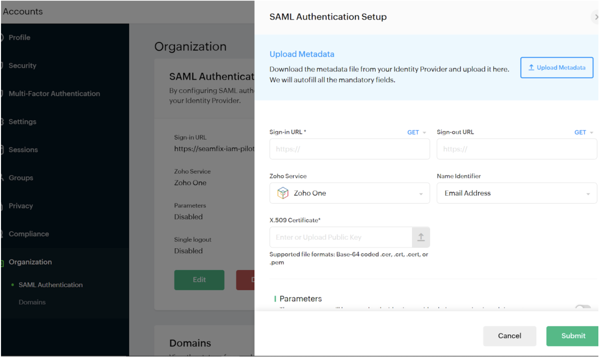The image size is (615, 364).
Task: Click the green Edit button
Action: (199, 280)
